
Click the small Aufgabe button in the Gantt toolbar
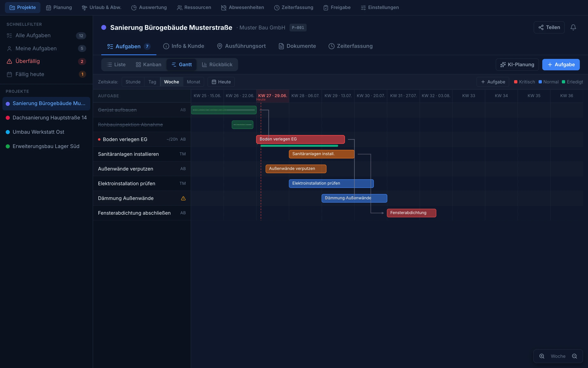[493, 82]
